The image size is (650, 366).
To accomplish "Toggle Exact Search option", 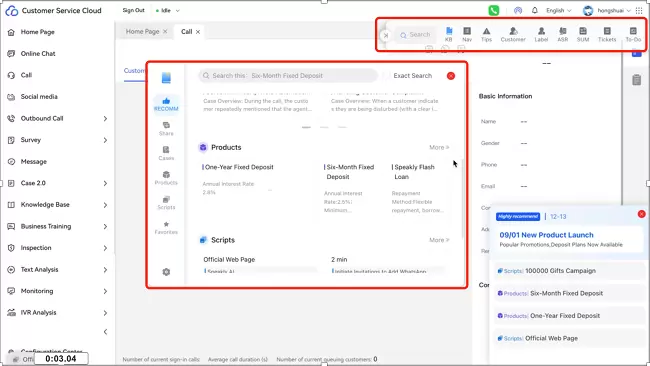I will (x=412, y=76).
